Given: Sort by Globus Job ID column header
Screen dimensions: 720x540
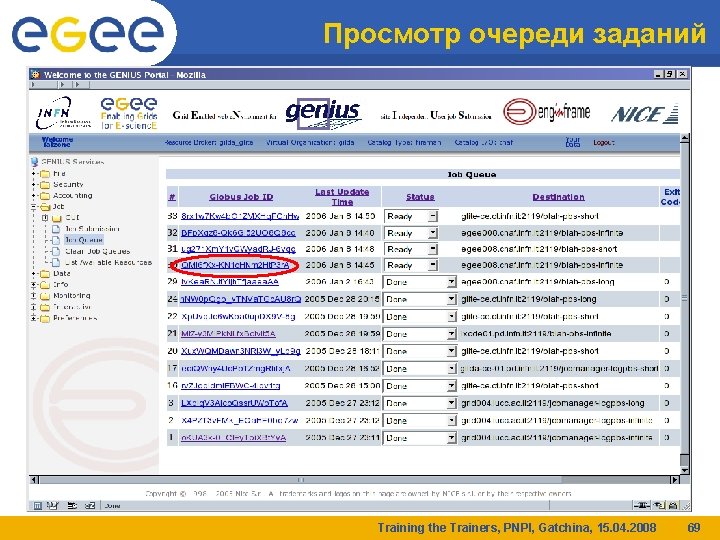Looking at the screenshot, I should (x=241, y=197).
